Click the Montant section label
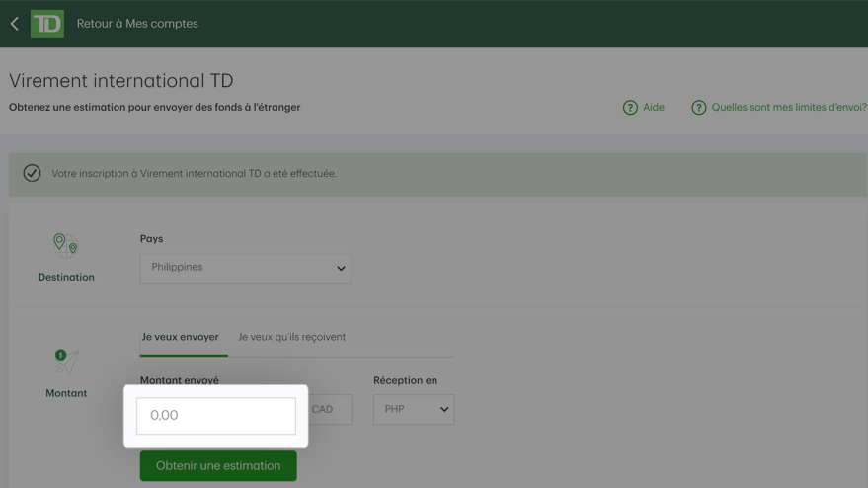 pos(66,393)
